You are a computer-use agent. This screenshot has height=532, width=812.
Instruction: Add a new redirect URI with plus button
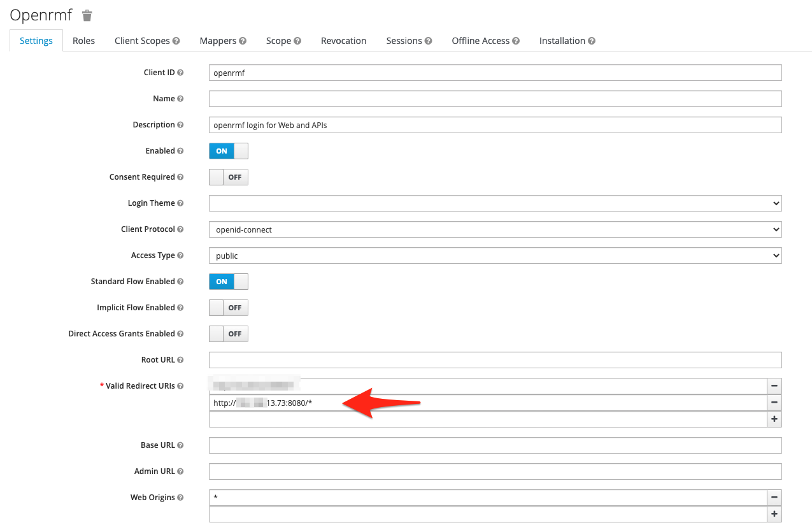tap(774, 419)
